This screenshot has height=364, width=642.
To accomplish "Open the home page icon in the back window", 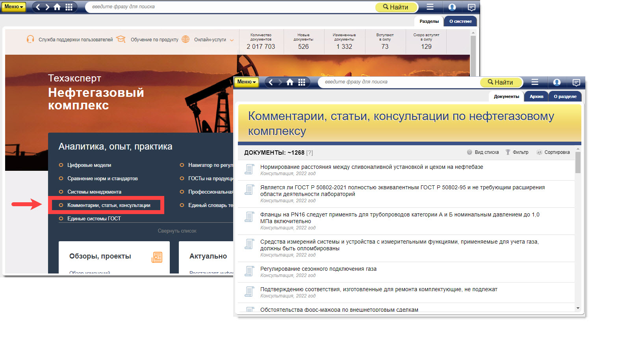I will point(58,7).
